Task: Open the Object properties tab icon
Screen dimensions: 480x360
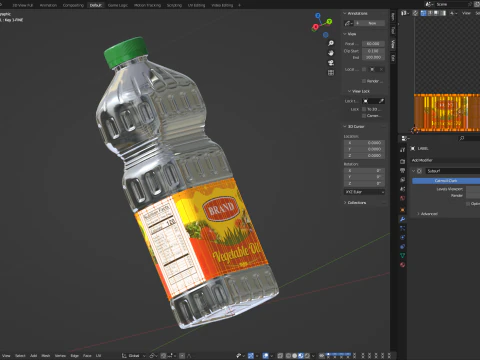Action: [x=403, y=210]
